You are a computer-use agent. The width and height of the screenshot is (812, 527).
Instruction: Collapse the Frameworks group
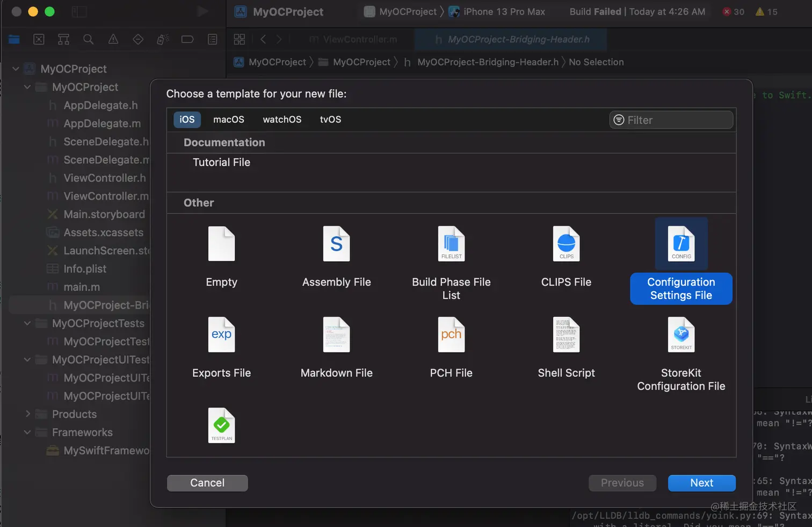[x=27, y=432]
